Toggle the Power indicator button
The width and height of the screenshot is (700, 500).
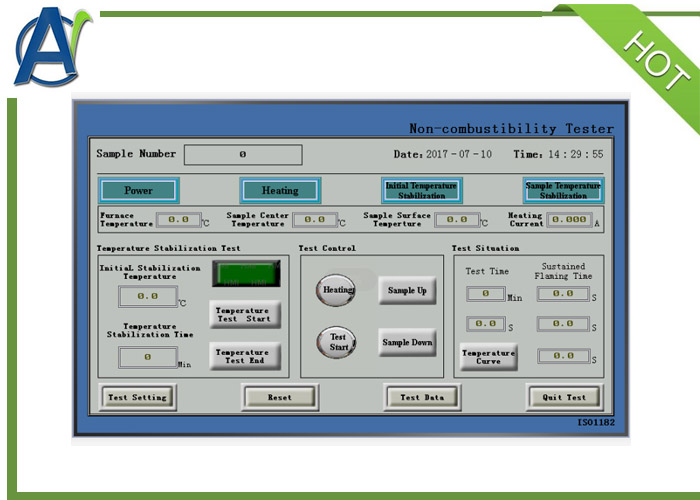(139, 191)
